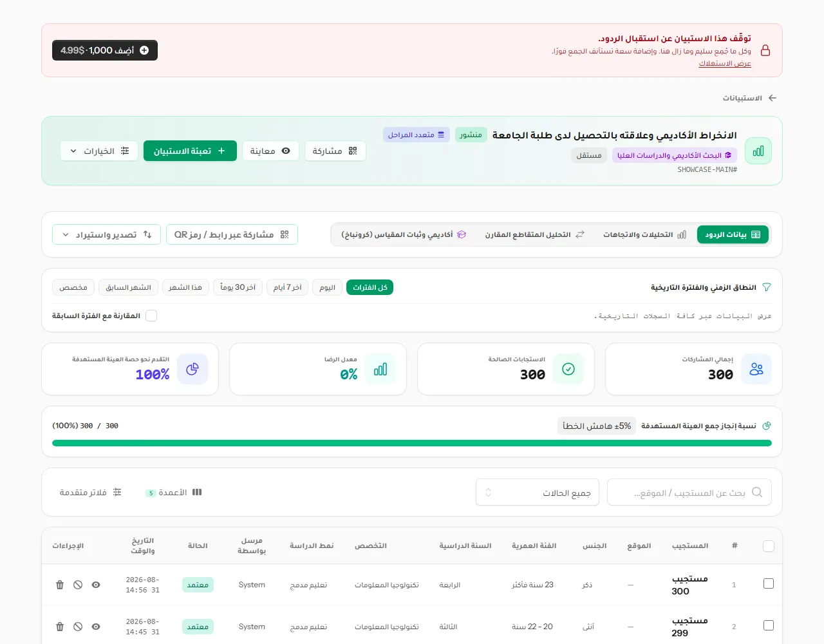Select آخر 7 أيام period filter
The height and width of the screenshot is (644, 824).
(x=288, y=287)
